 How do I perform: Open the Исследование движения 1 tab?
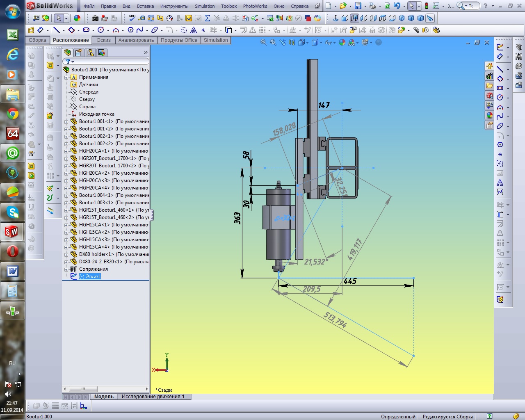(x=153, y=397)
